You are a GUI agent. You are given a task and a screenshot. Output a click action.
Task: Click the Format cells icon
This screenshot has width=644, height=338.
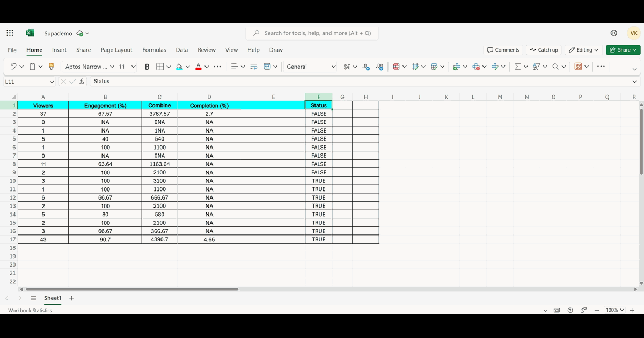[x=495, y=67]
